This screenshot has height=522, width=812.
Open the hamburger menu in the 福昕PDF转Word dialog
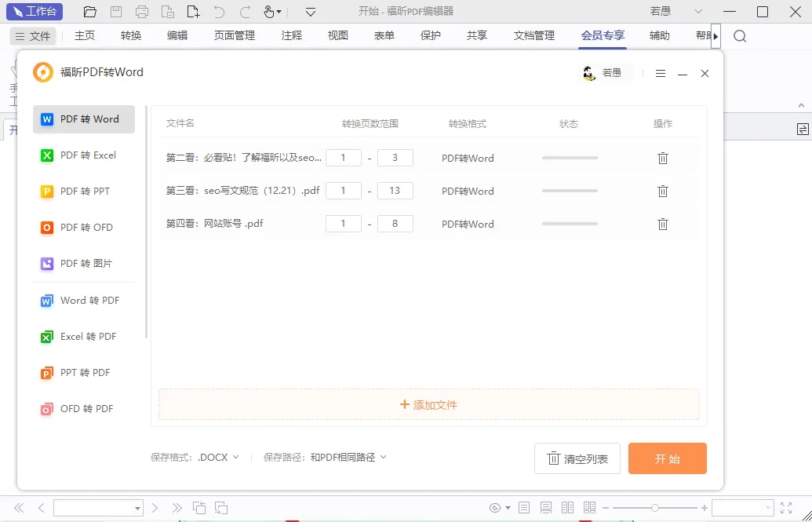[661, 74]
